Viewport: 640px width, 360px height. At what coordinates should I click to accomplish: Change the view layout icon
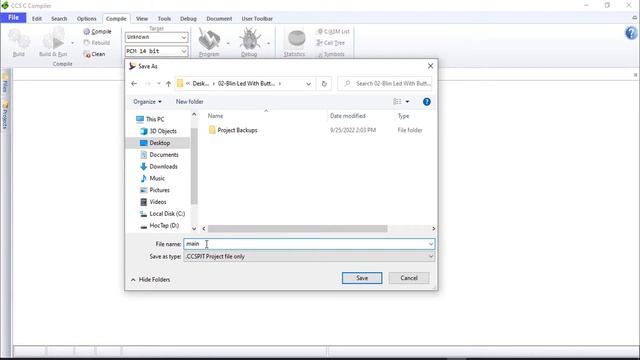coord(397,102)
